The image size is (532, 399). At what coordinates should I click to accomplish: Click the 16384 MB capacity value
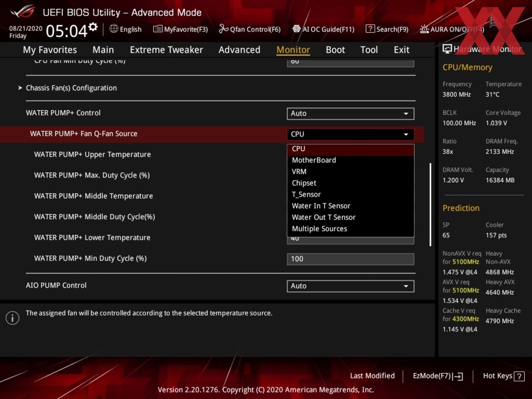point(500,180)
